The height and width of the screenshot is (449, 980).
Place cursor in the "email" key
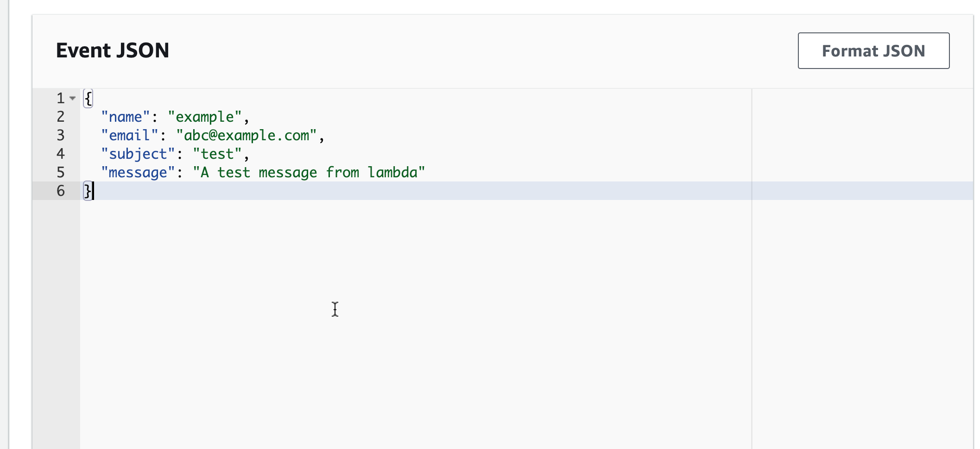pos(129,136)
